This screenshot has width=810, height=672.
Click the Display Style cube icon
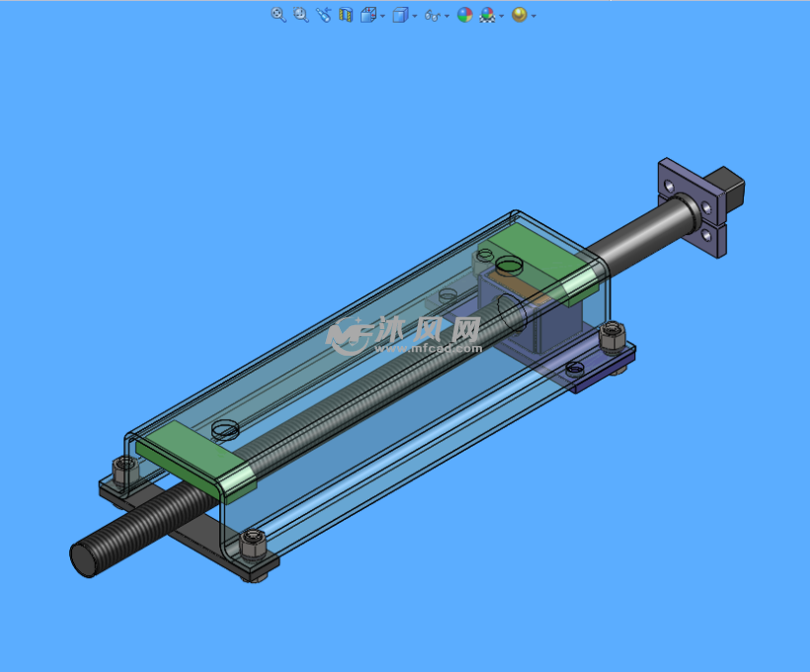[400, 15]
